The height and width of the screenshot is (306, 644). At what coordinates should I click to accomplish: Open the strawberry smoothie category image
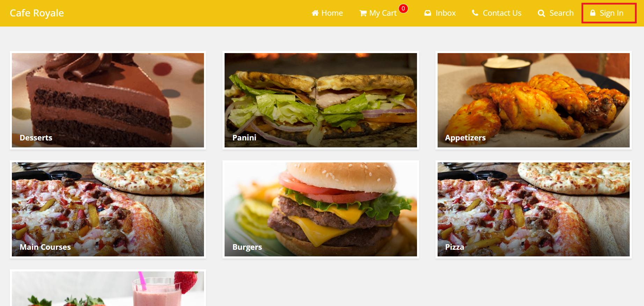pos(108,289)
